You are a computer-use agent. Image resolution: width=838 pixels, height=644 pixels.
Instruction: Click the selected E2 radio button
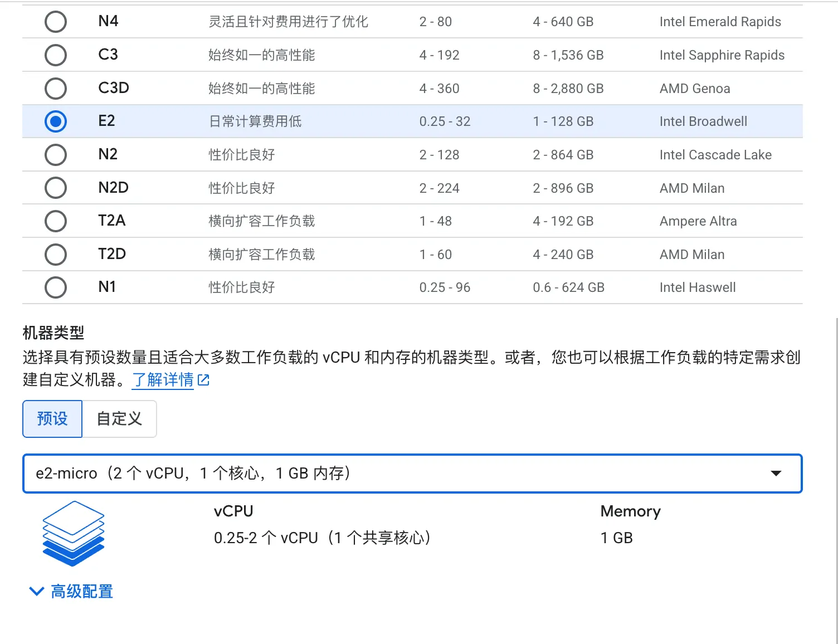56,121
